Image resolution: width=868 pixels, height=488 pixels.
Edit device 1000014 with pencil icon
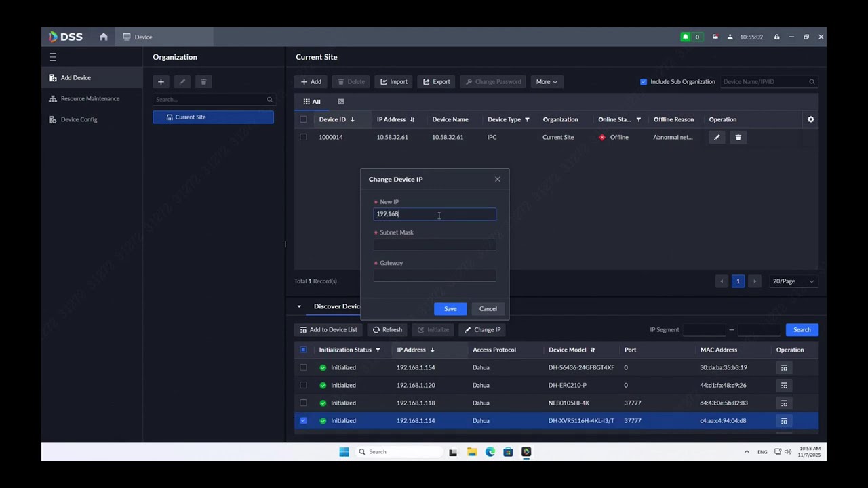(x=717, y=138)
